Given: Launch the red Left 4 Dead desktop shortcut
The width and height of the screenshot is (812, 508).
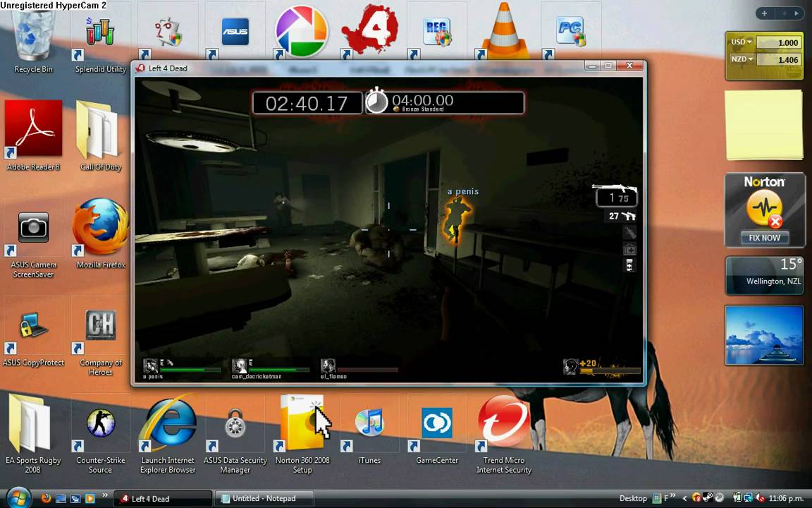Looking at the screenshot, I should (369, 30).
